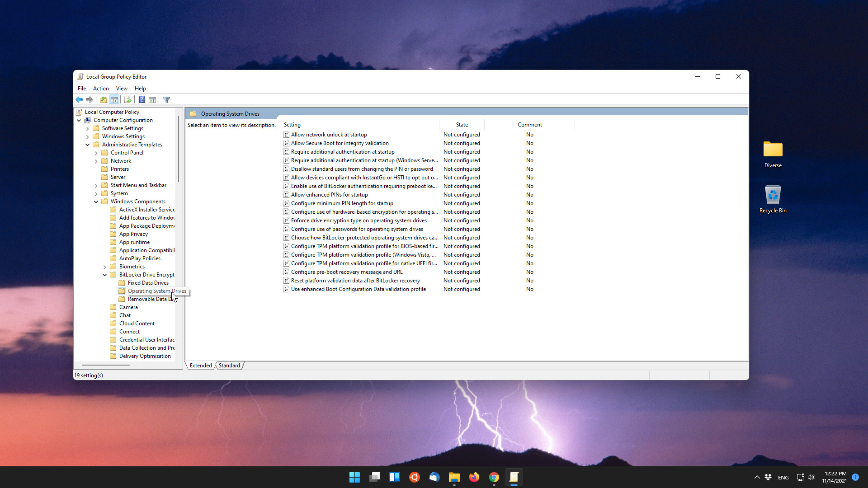Open the View menu

122,89
